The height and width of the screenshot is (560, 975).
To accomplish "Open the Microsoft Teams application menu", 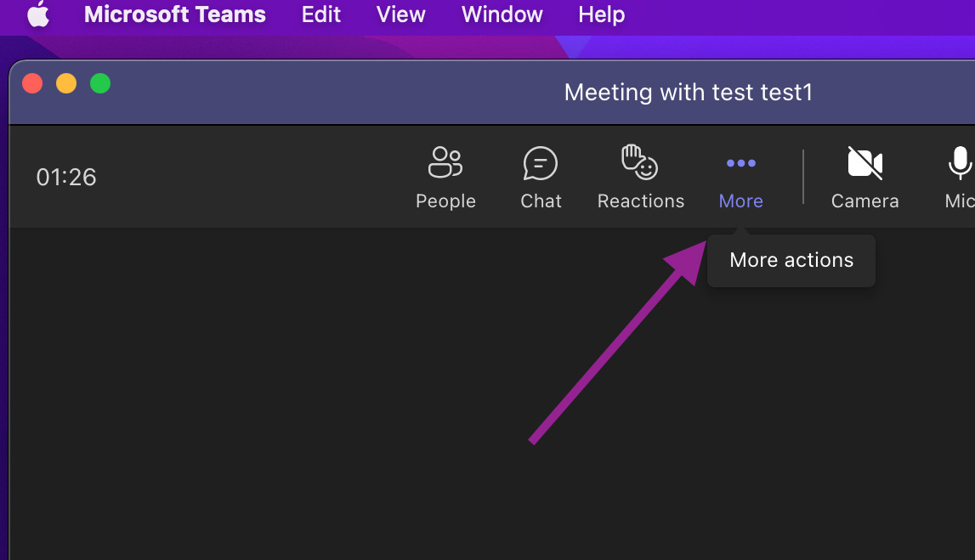I will click(x=175, y=14).
